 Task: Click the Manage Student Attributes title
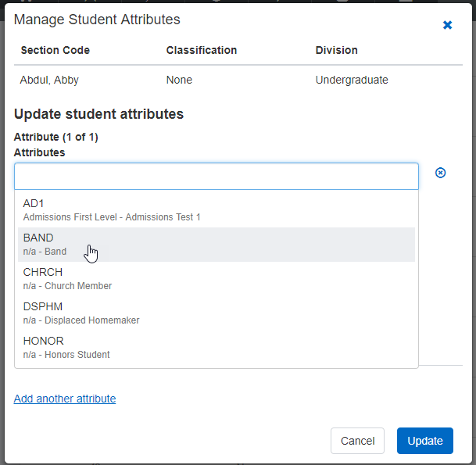point(97,20)
